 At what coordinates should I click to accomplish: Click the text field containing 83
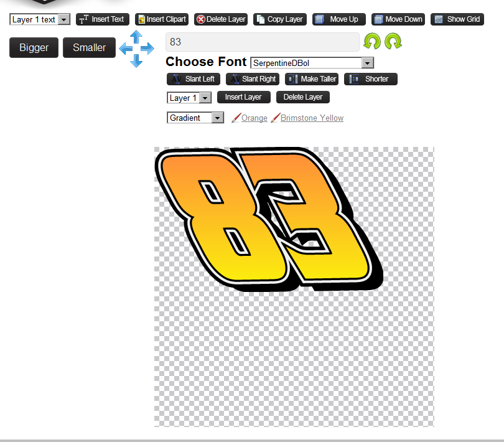pyautogui.click(x=263, y=42)
